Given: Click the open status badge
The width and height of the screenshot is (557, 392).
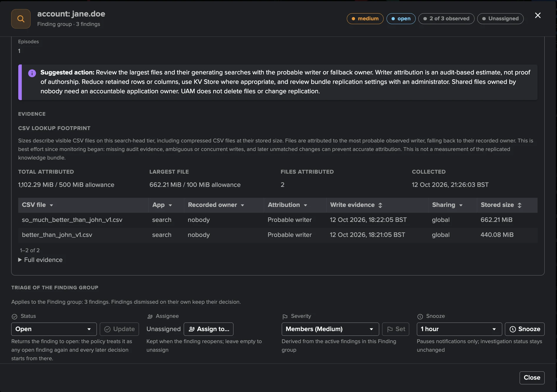Looking at the screenshot, I should point(401,19).
